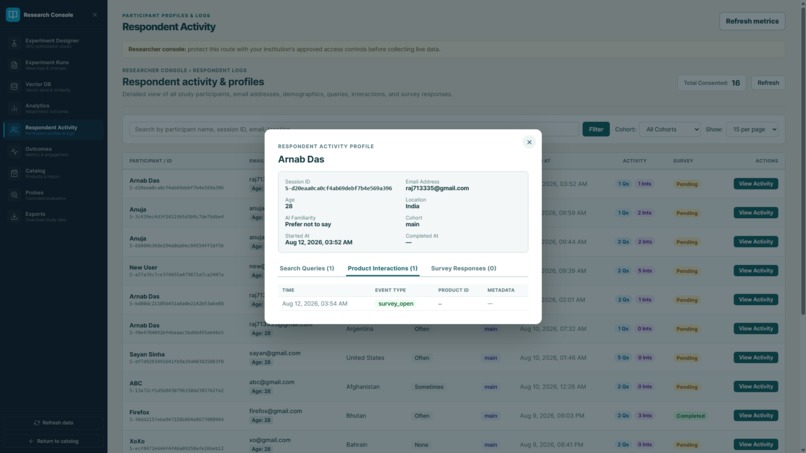Open Analytics chart icon
Viewport: 806px width, 453px height.
tap(14, 108)
